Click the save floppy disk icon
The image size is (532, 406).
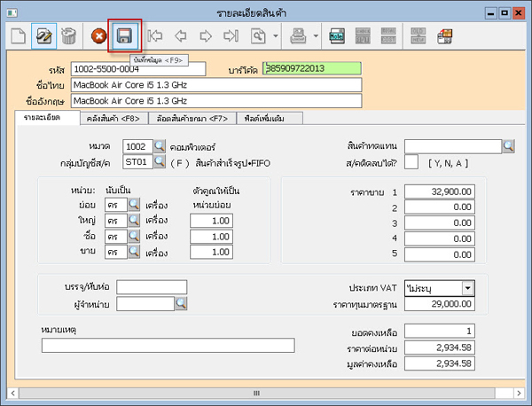pyautogui.click(x=124, y=35)
